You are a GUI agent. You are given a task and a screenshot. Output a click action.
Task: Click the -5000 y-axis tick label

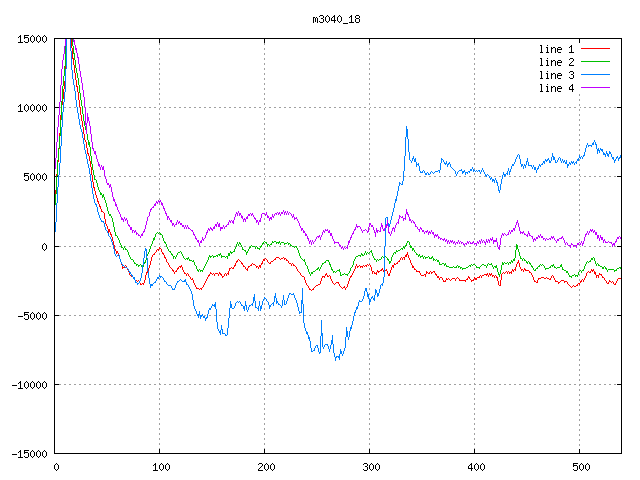[x=32, y=316]
